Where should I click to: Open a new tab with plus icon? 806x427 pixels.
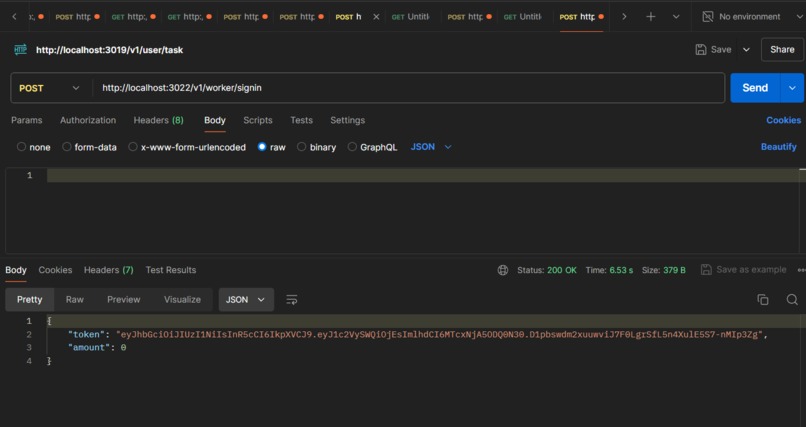[650, 16]
